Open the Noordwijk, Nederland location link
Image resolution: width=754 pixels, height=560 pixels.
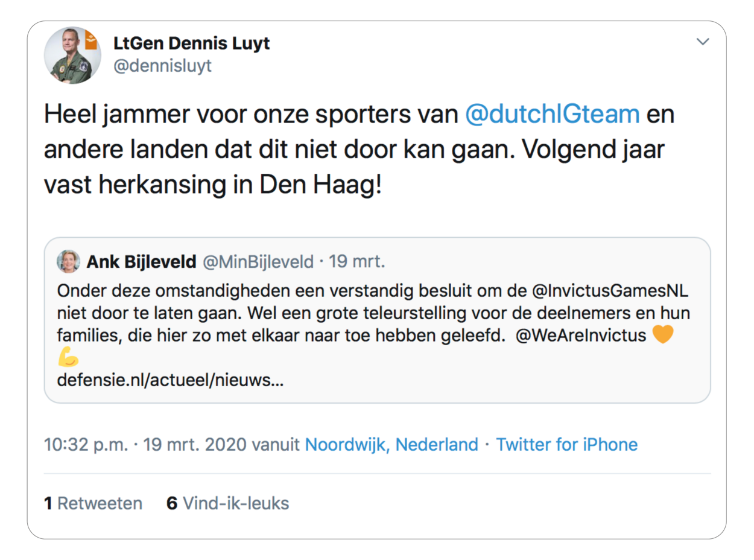coord(391,445)
